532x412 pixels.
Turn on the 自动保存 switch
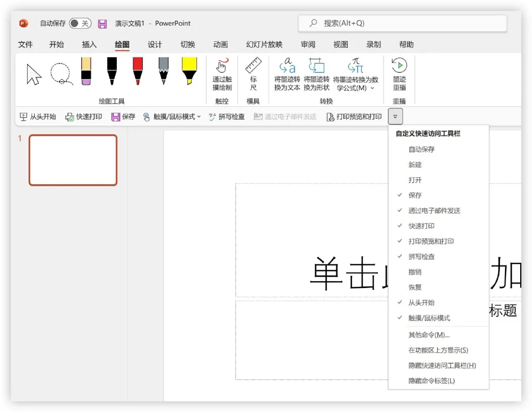point(79,23)
